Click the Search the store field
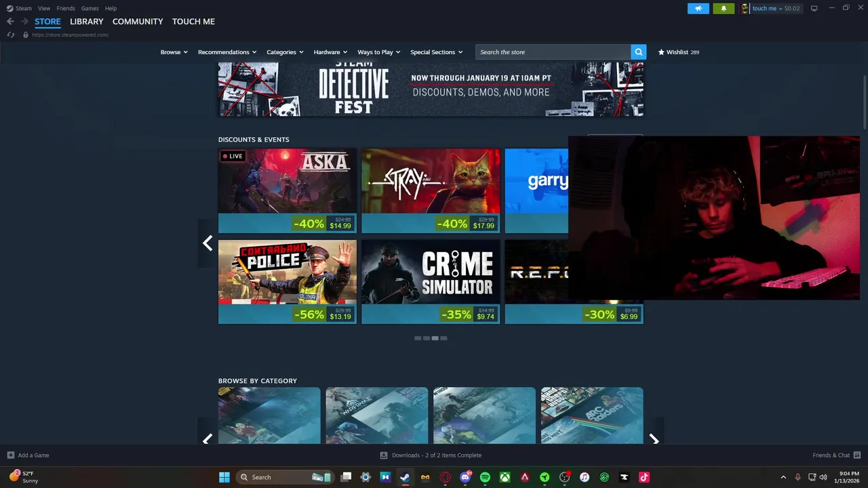Viewport: 868px width, 488px height. pos(553,52)
